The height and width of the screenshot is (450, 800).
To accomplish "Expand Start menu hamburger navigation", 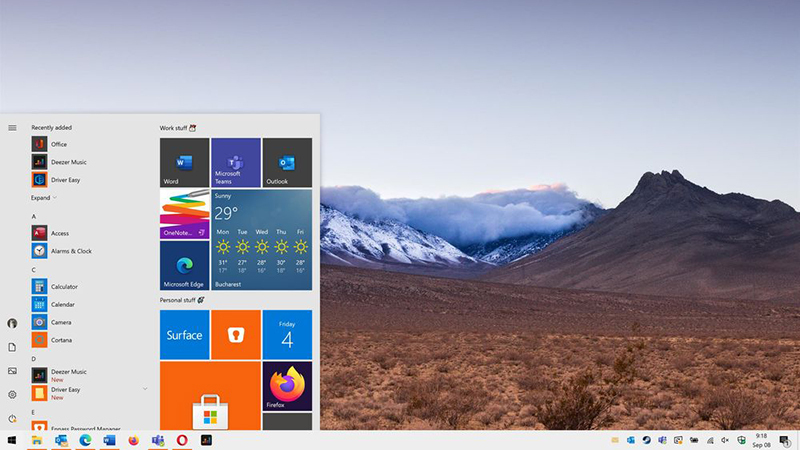I will pyautogui.click(x=12, y=128).
